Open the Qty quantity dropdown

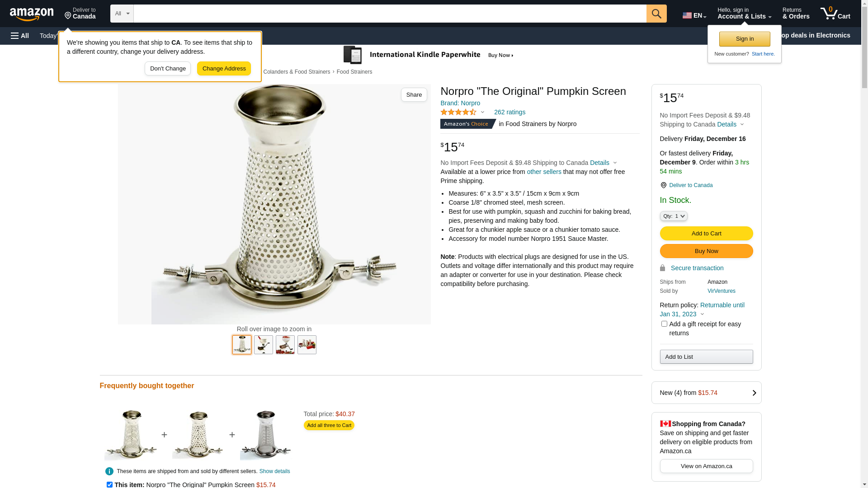[674, 216]
